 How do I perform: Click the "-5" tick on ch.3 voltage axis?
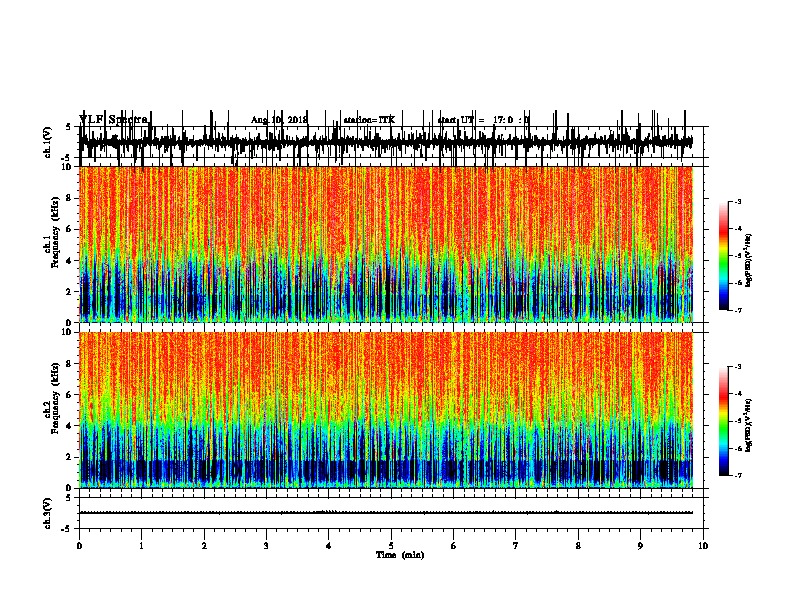[67, 529]
